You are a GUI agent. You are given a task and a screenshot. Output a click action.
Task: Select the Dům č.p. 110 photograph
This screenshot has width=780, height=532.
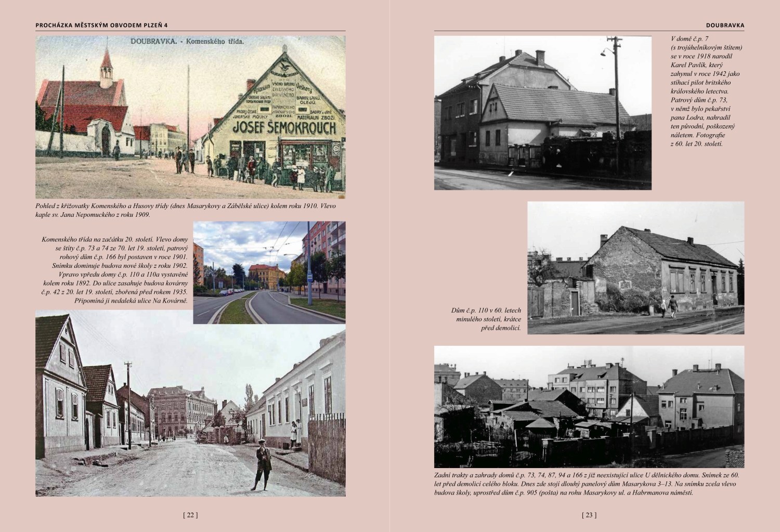[635, 267]
